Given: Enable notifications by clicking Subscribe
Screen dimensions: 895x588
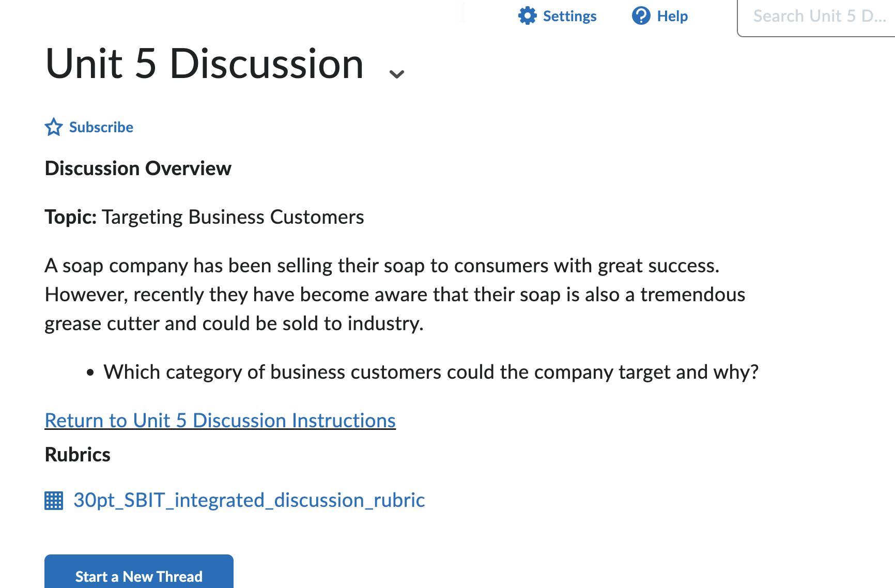Looking at the screenshot, I should [101, 127].
